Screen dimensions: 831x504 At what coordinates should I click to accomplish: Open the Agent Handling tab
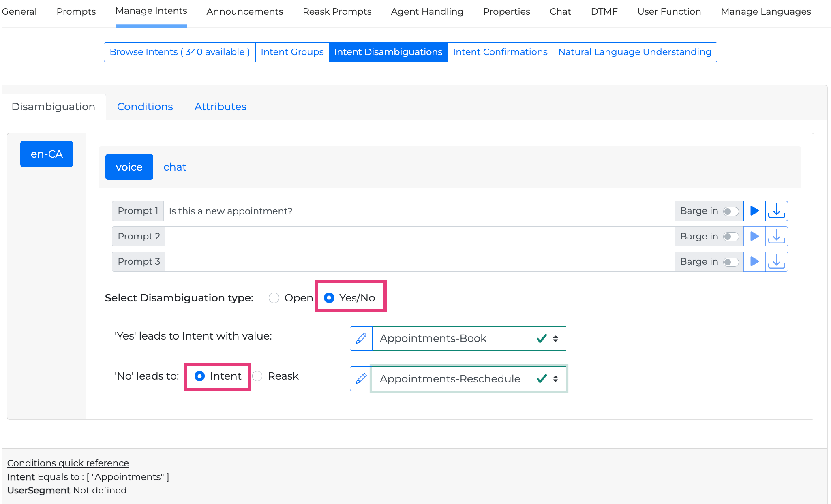click(x=427, y=11)
